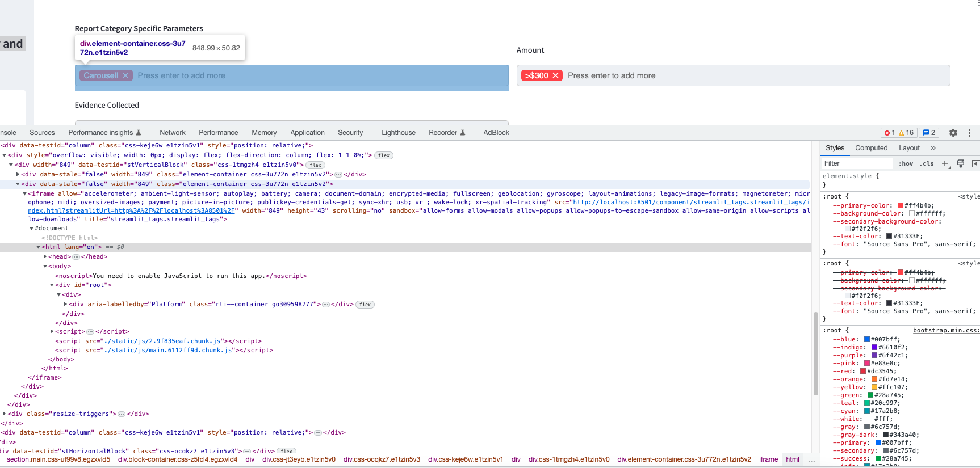Viewport: 980px width, 468px height.
Task: Switch to the Network tab
Action: (x=173, y=133)
